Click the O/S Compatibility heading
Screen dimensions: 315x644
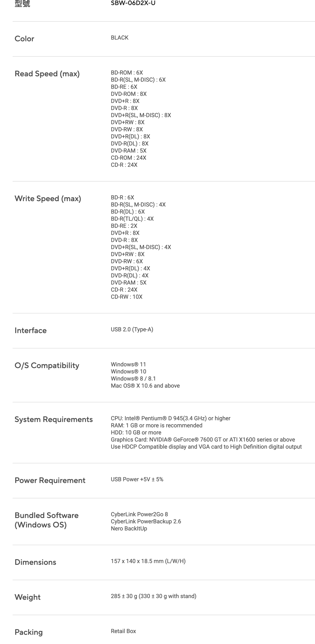[47, 366]
